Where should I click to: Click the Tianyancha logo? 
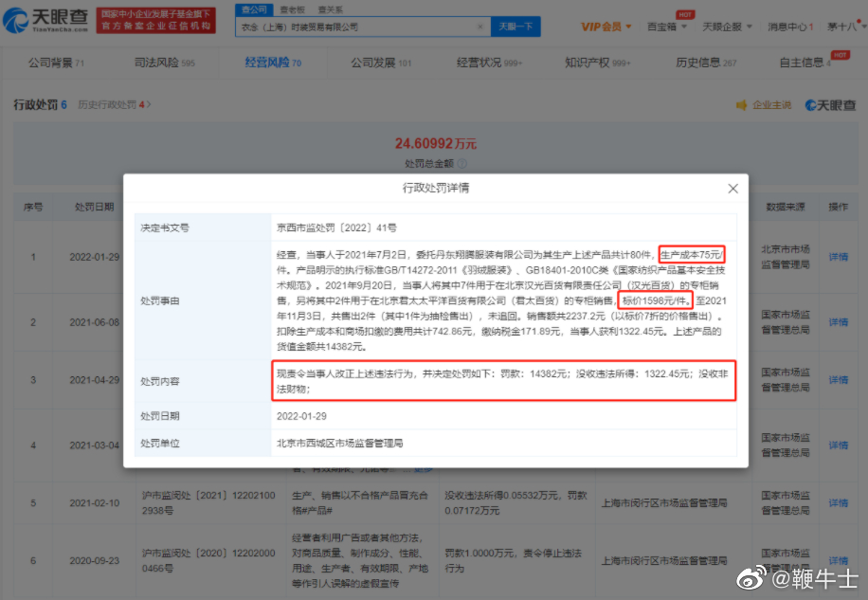point(45,20)
